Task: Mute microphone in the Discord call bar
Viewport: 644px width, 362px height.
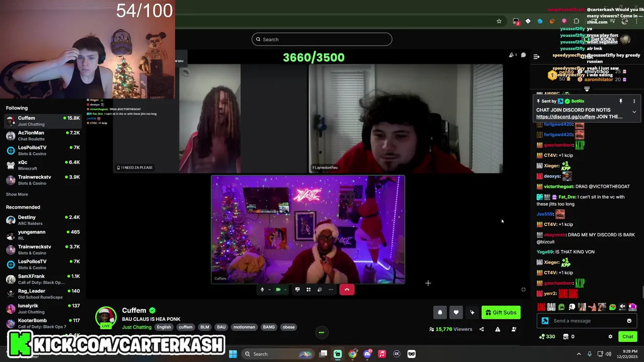Action: [x=262, y=290]
